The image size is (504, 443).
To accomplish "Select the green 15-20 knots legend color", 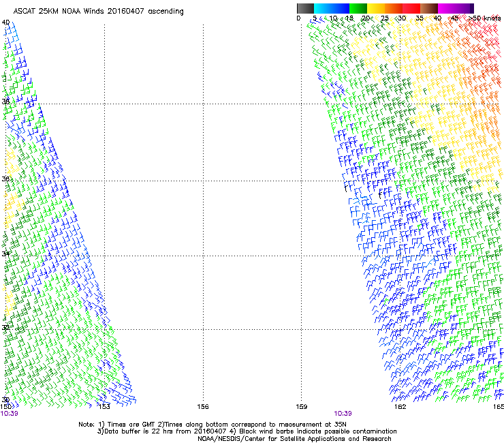I will pos(358,8).
